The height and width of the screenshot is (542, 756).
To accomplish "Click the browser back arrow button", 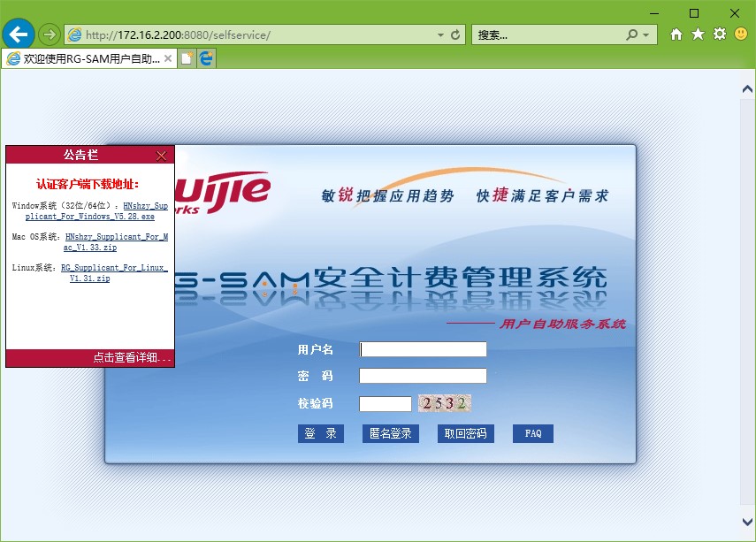I will [19, 34].
